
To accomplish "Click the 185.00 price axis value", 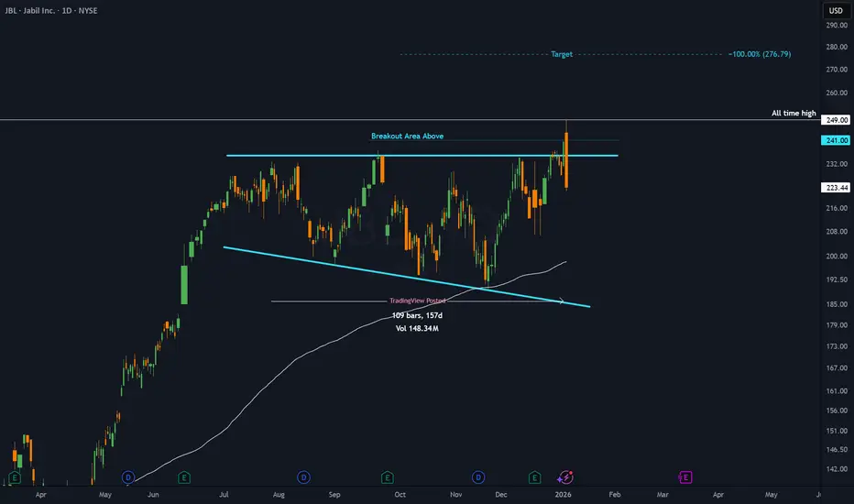I will pos(837,304).
